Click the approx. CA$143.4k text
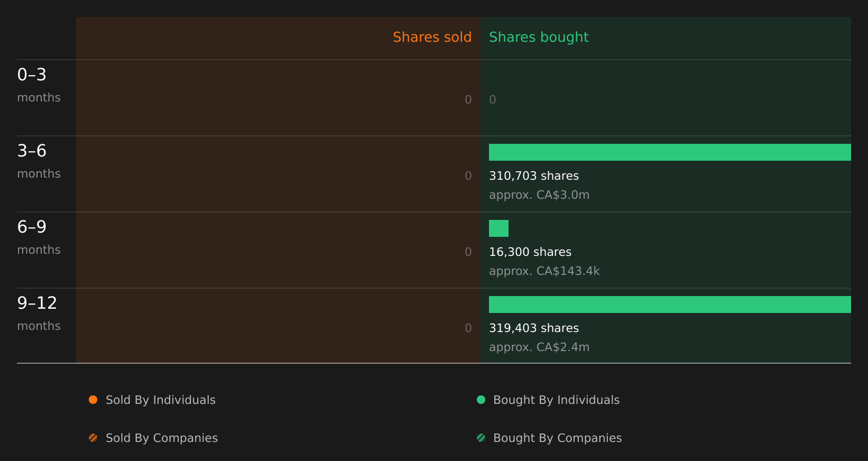The image size is (868, 461). pyautogui.click(x=544, y=271)
